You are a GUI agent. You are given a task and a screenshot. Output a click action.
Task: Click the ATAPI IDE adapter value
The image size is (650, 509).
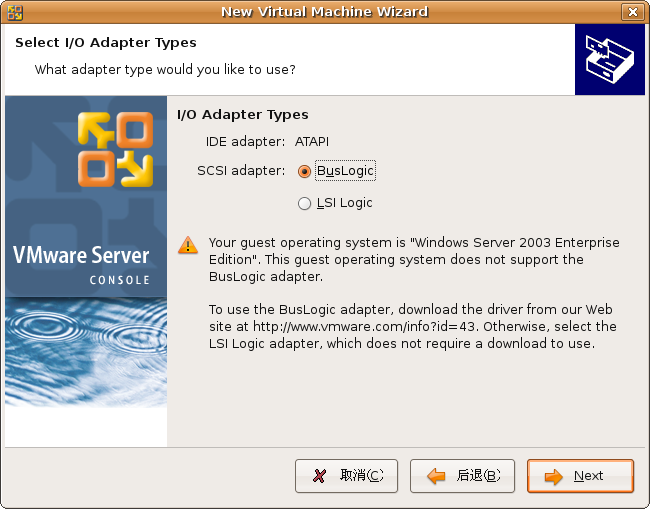(312, 142)
